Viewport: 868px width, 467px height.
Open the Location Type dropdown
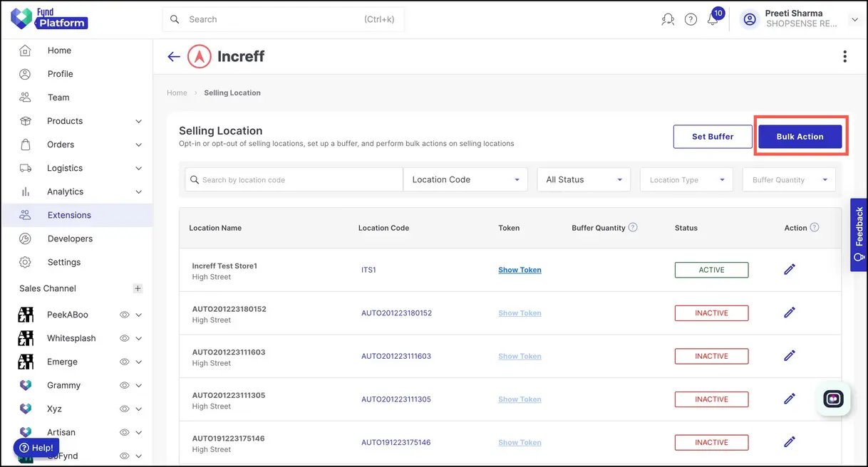point(686,179)
